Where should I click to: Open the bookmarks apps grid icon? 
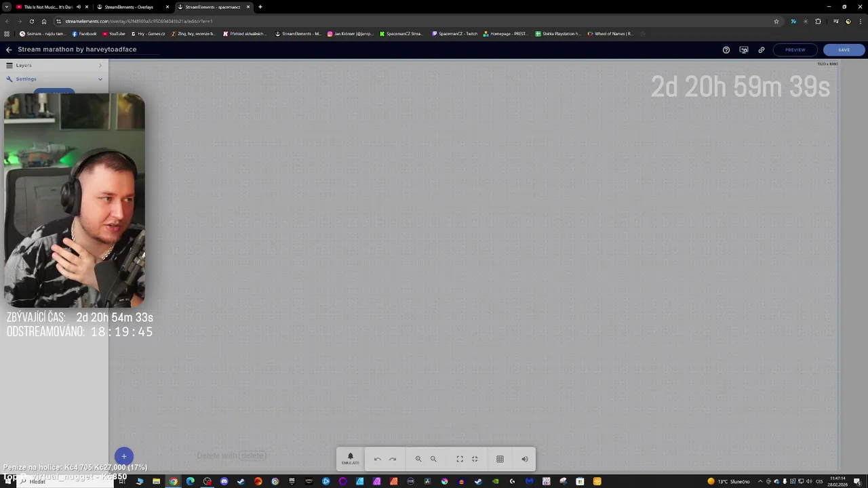click(x=7, y=33)
